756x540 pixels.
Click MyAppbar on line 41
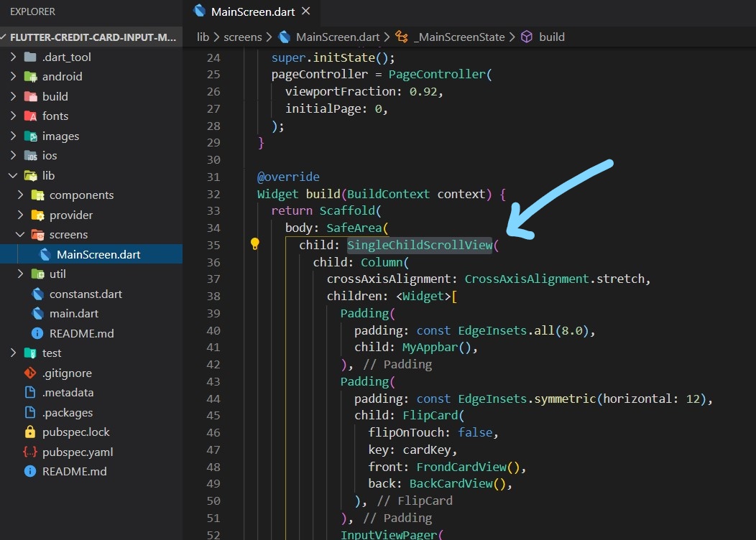pyautogui.click(x=430, y=347)
